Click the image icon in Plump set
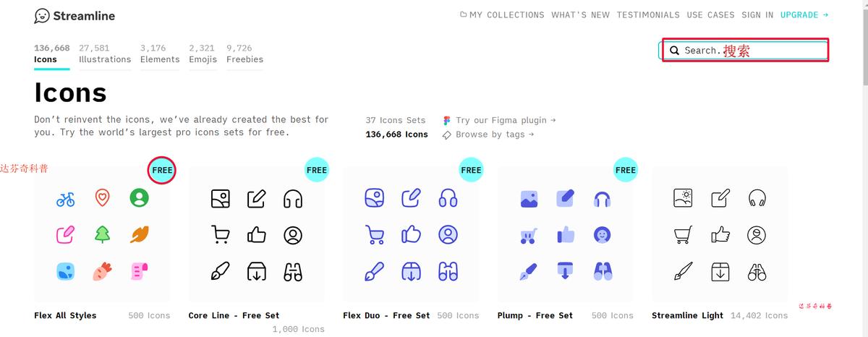The width and height of the screenshot is (868, 337). point(529,199)
